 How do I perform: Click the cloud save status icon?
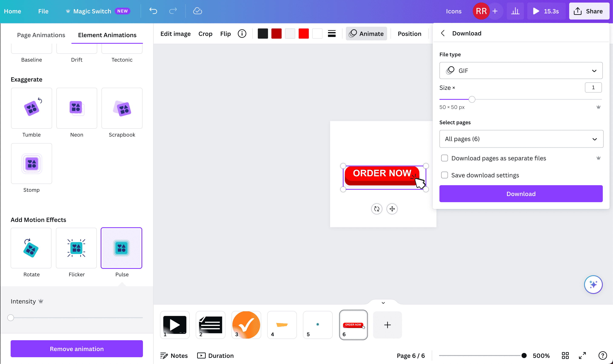tap(197, 11)
